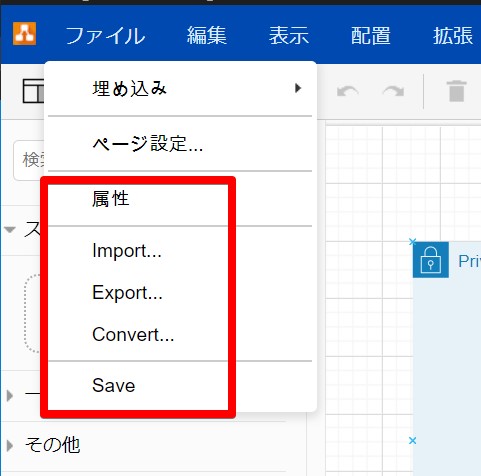Image resolution: width=481 pixels, height=476 pixels.
Task: Open the 埋め込み submenu
Action: pyautogui.click(x=180, y=89)
